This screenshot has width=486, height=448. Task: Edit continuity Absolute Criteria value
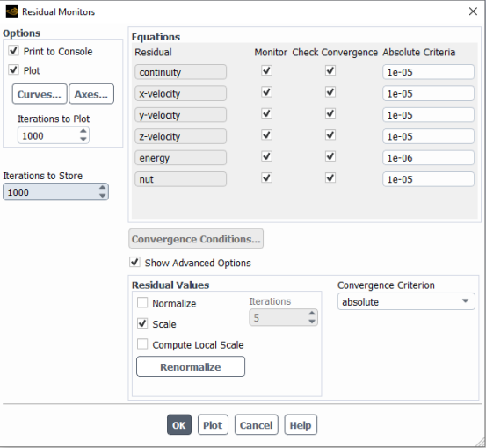[x=428, y=72]
